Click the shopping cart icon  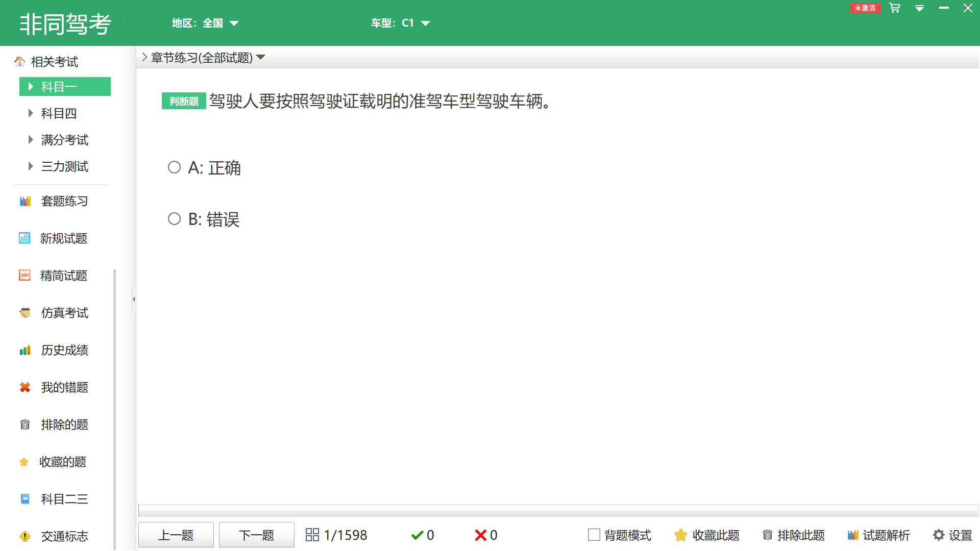(894, 8)
